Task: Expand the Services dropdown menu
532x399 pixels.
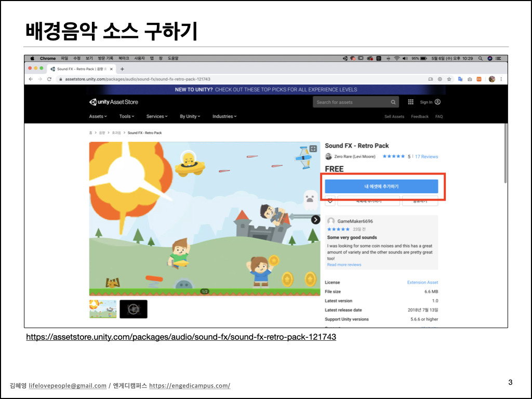Action: [x=157, y=116]
